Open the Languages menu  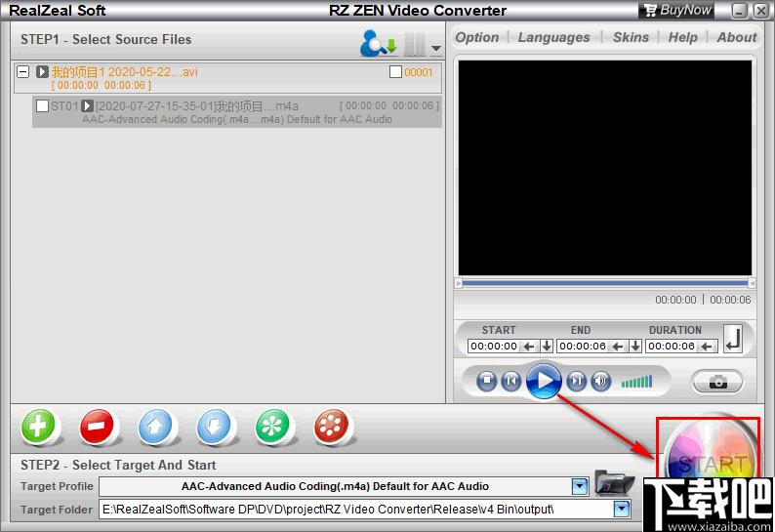553,37
